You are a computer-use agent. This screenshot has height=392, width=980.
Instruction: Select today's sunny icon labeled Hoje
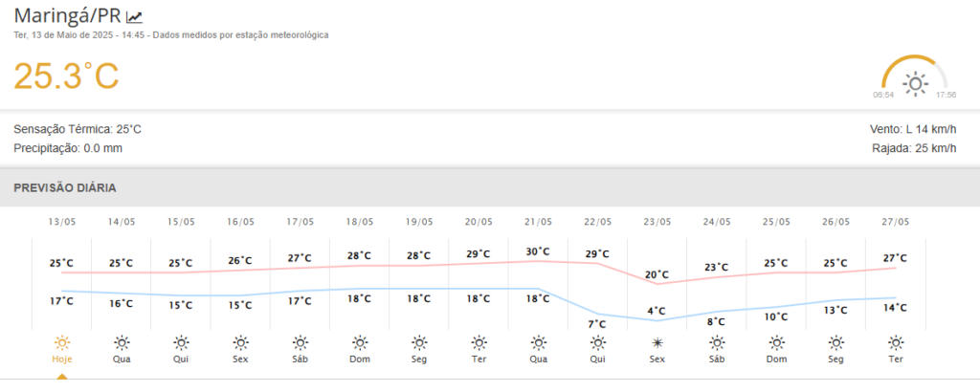pos(62,342)
